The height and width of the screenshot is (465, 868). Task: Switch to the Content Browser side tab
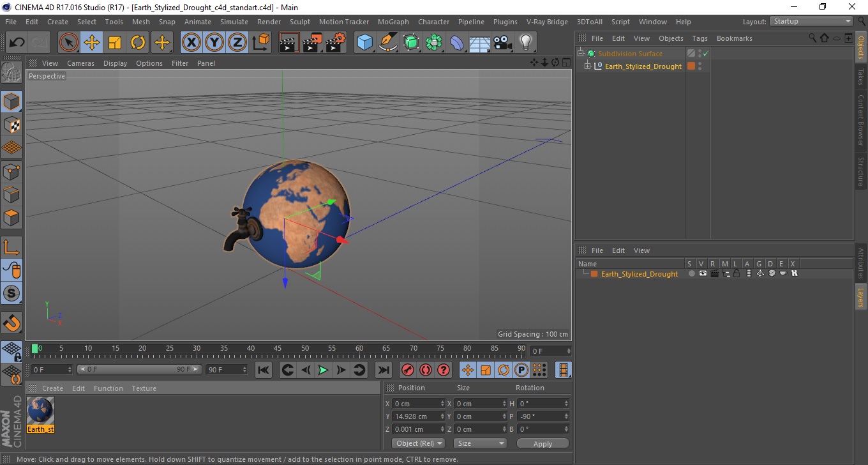click(861, 120)
